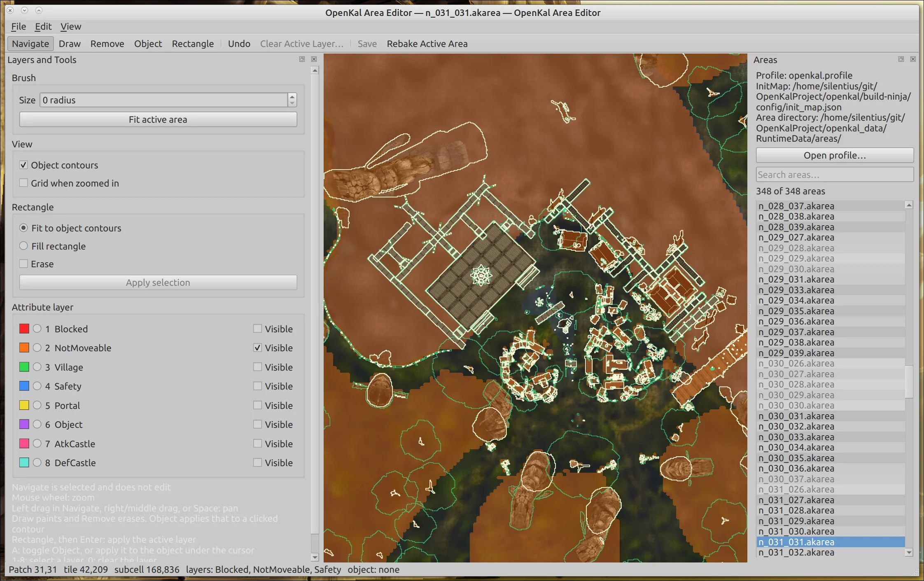Screen dimensions: 924x581
Task: Activate the Object tool
Action: click(x=148, y=44)
